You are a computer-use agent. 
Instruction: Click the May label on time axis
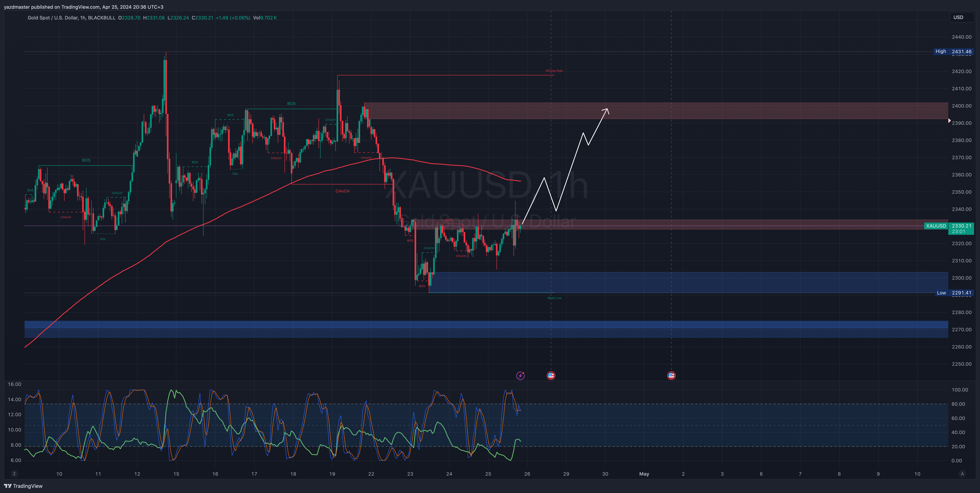[x=644, y=474]
